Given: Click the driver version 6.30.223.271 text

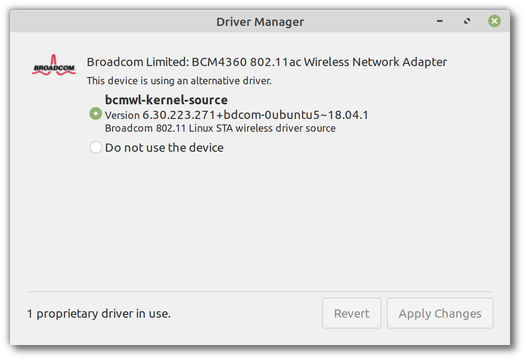Looking at the screenshot, I should [x=255, y=115].
